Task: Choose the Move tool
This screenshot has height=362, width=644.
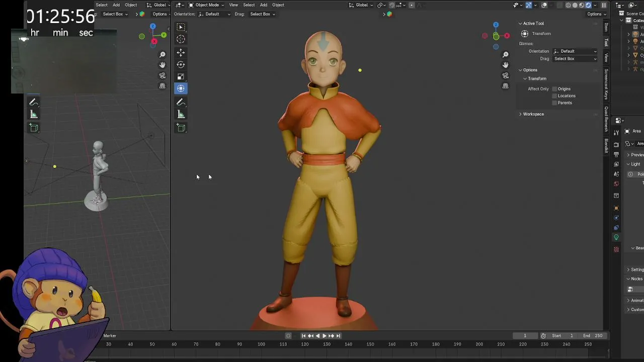Action: click(181, 52)
